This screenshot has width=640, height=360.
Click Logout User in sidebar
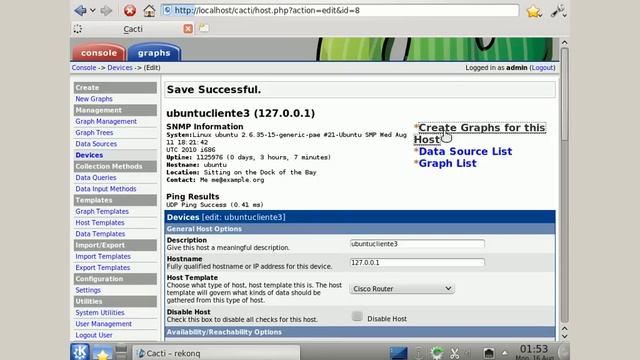tap(94, 335)
